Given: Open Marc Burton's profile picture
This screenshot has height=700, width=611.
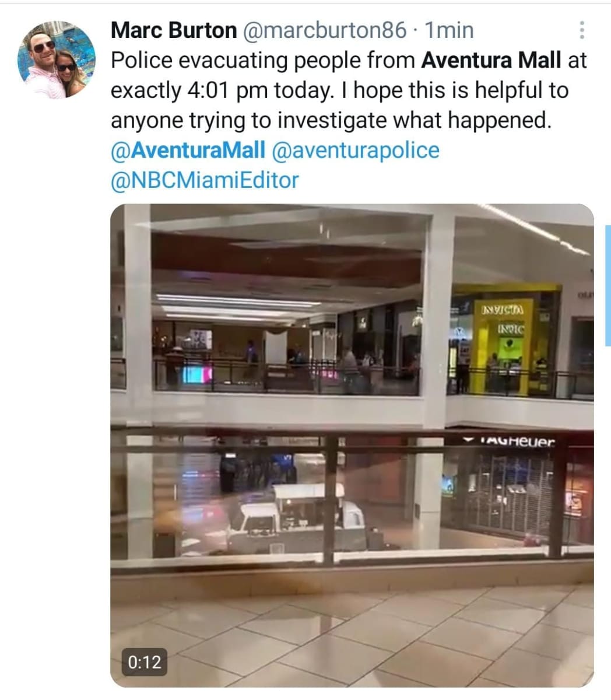Looking at the screenshot, I should (x=57, y=60).
